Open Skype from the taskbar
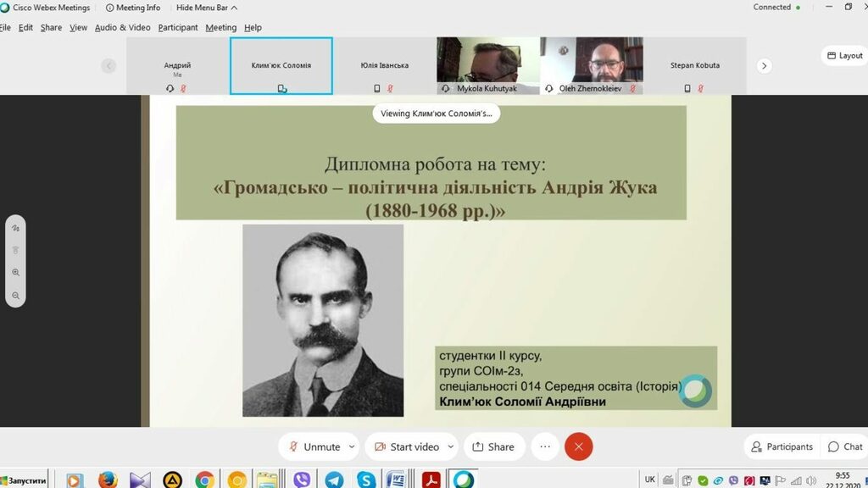 click(366, 480)
